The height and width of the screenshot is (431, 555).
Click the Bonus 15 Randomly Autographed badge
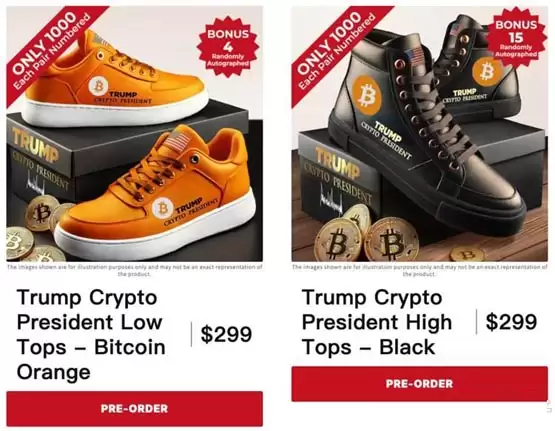pyautogui.click(x=516, y=38)
